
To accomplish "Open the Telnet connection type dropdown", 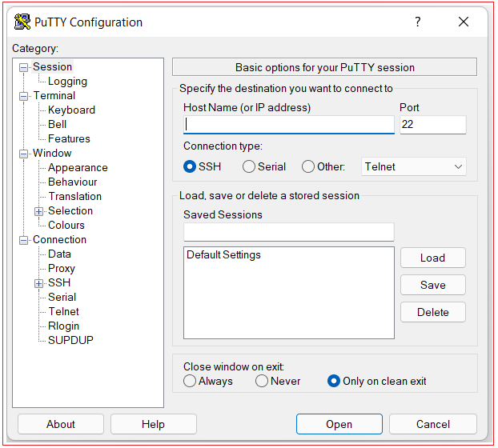I will 413,166.
